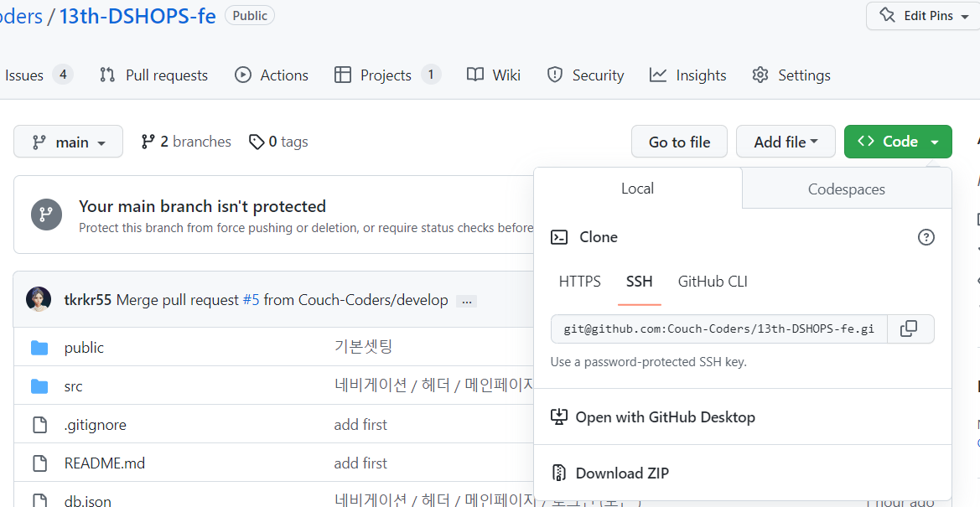Copy the SSH clone URL
The width and height of the screenshot is (980, 507).
click(910, 329)
